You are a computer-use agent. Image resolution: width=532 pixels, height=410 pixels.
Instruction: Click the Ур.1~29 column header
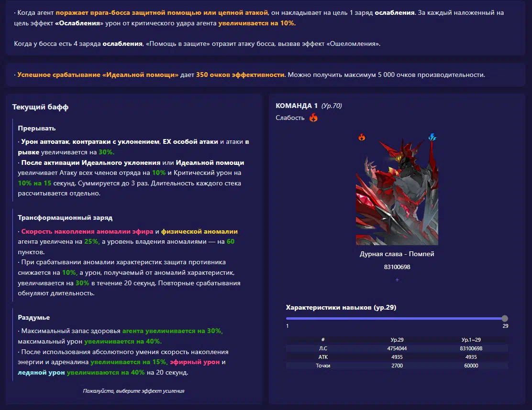(x=471, y=340)
